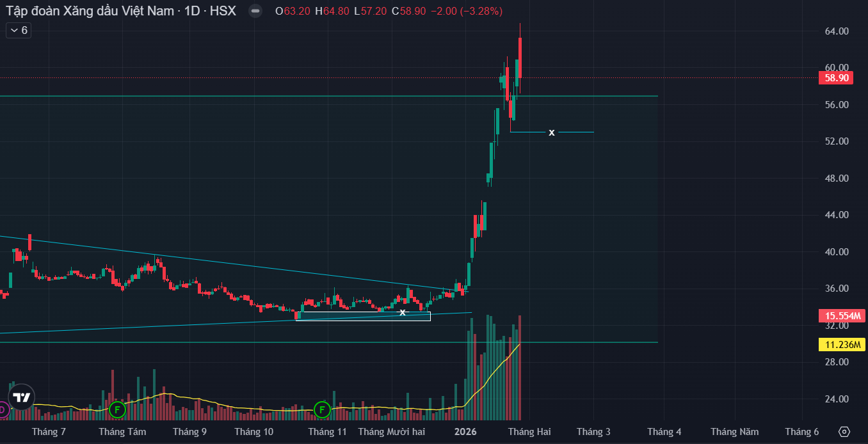This screenshot has height=444, width=868.
Task: Click the 40.00 price scale label
Action: (837, 252)
